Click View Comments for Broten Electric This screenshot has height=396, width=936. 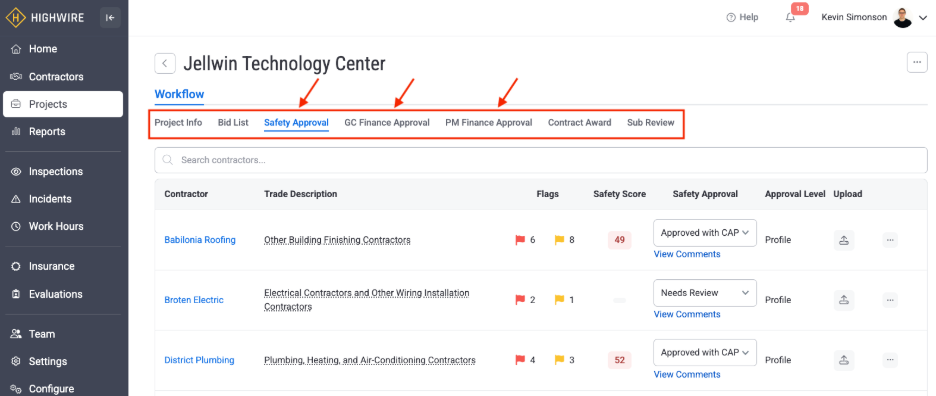coord(687,314)
